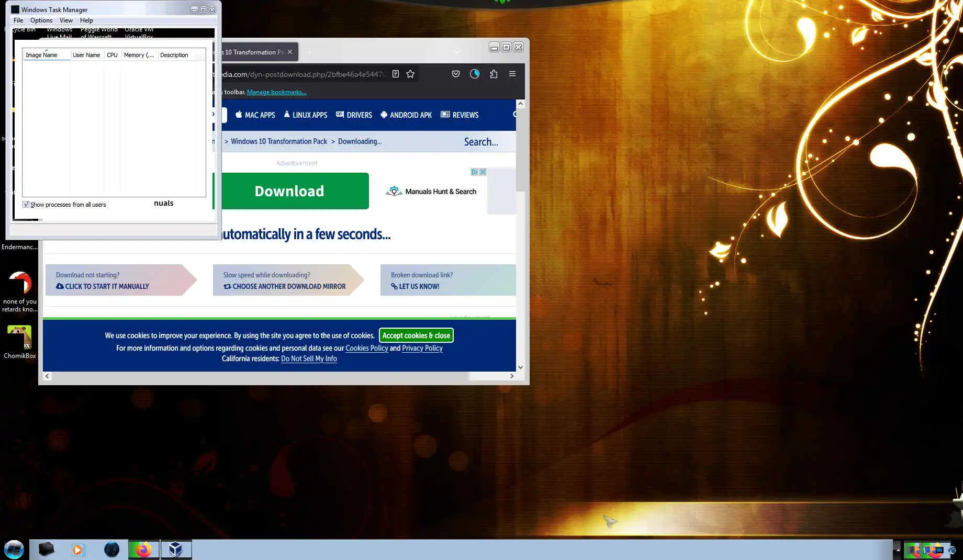Open the Privacy Policy link
This screenshot has width=963, height=560.
(x=422, y=348)
